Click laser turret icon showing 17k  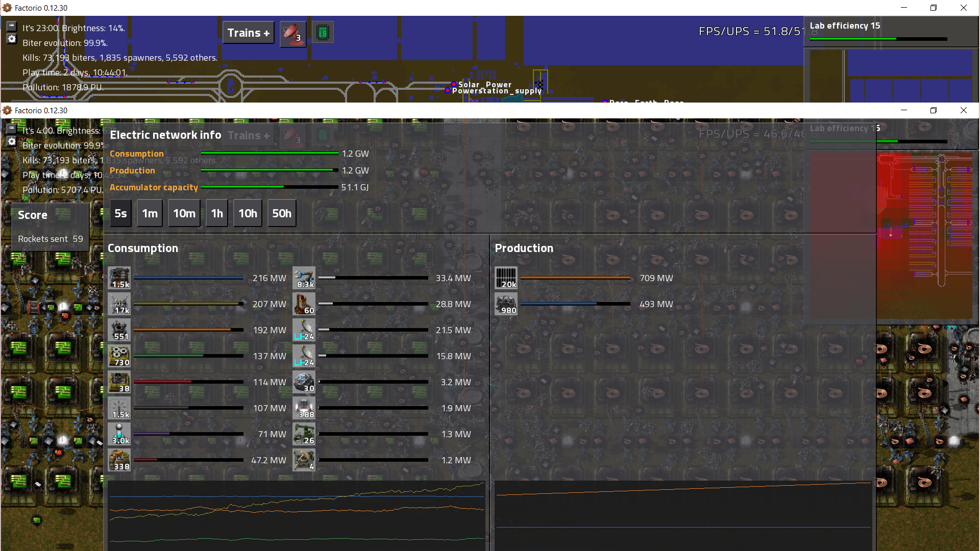tap(119, 304)
